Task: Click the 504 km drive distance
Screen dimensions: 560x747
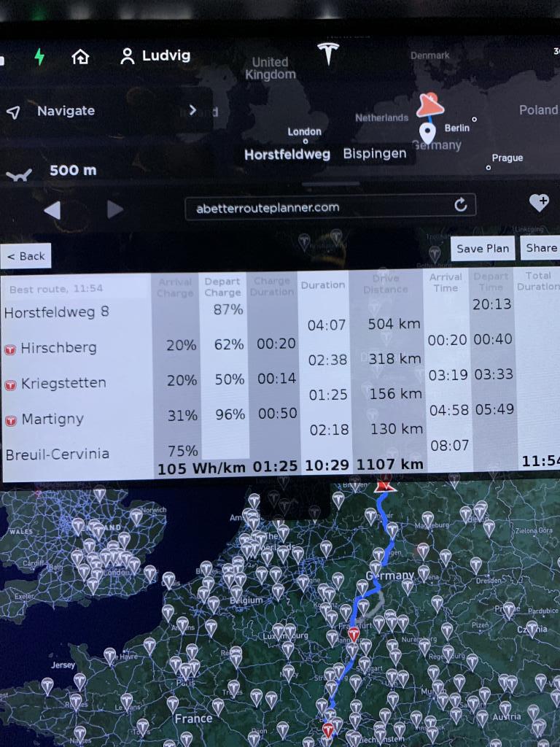Action: (x=394, y=324)
